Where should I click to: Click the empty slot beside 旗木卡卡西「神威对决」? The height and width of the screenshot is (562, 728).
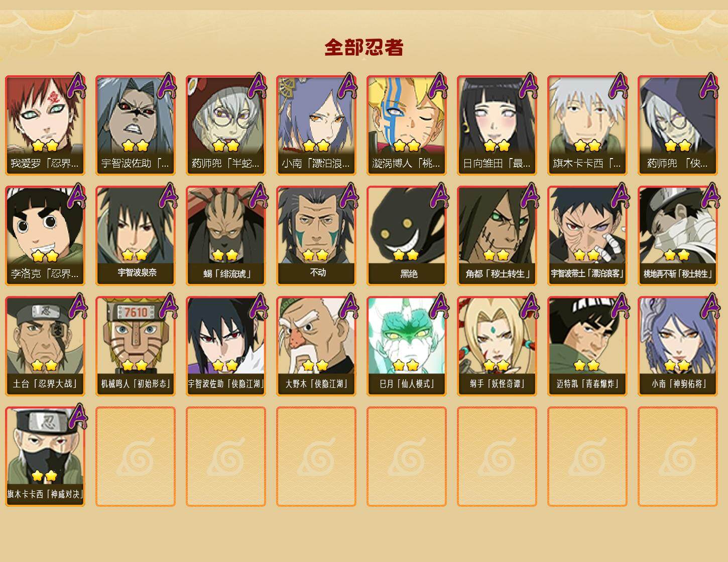coord(135,456)
